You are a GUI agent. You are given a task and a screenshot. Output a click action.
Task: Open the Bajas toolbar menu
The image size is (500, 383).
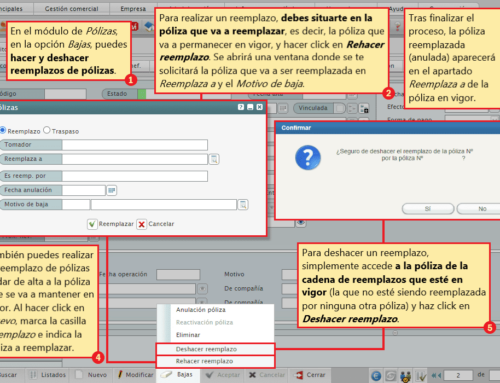click(x=178, y=375)
